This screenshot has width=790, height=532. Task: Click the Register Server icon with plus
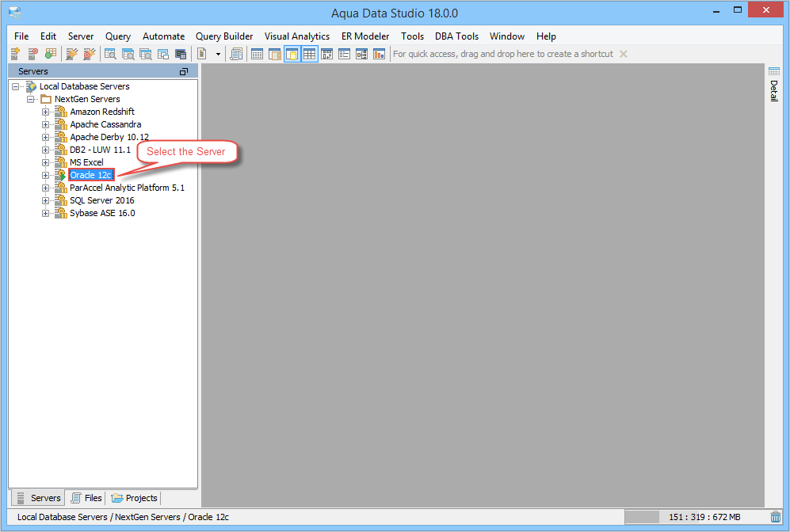pos(16,54)
